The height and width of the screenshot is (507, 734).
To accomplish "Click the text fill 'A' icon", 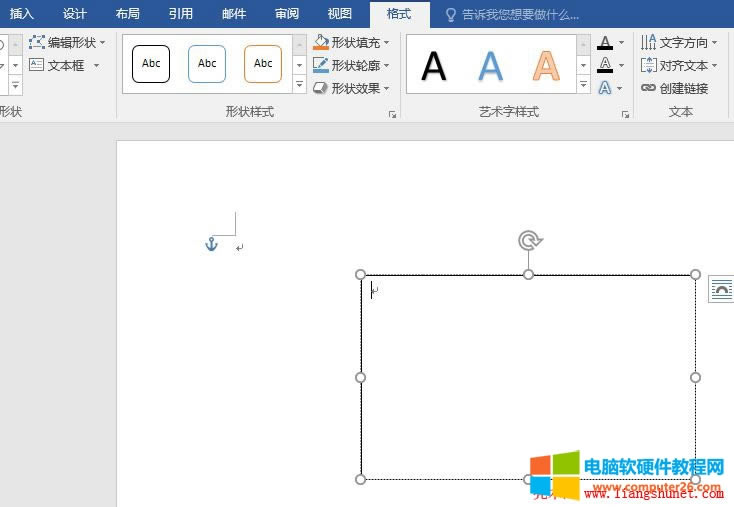I will point(605,42).
